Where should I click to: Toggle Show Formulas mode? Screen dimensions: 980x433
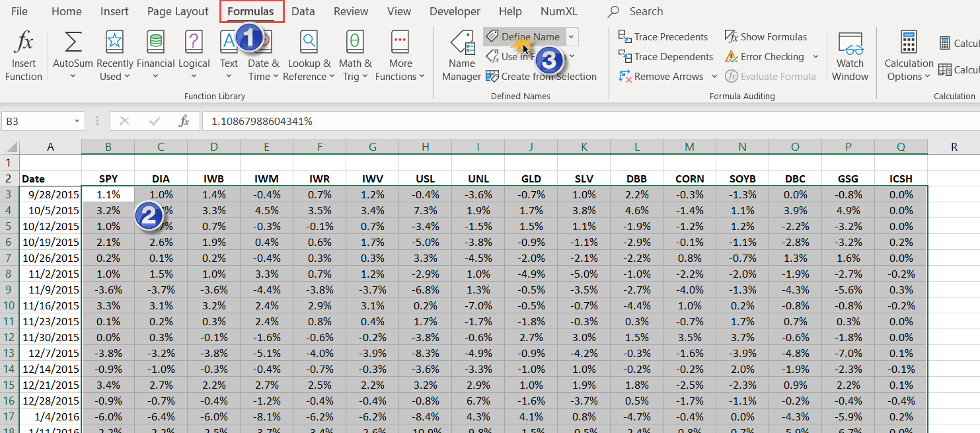coord(766,37)
